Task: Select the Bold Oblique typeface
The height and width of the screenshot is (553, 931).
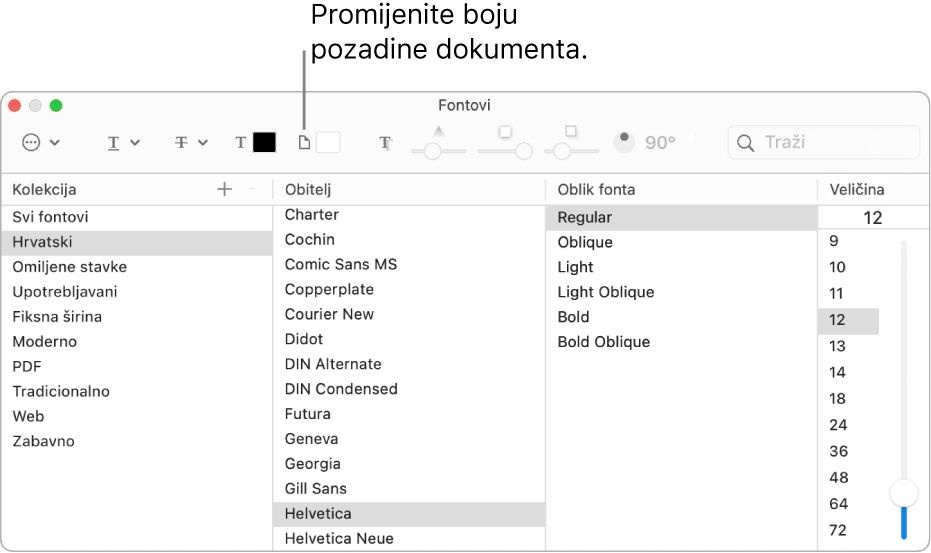Action: tap(604, 342)
